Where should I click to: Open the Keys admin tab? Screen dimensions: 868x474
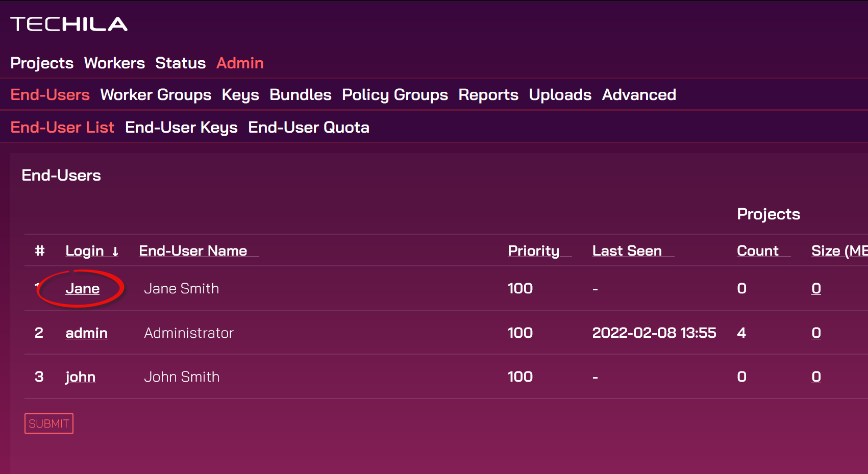(240, 94)
